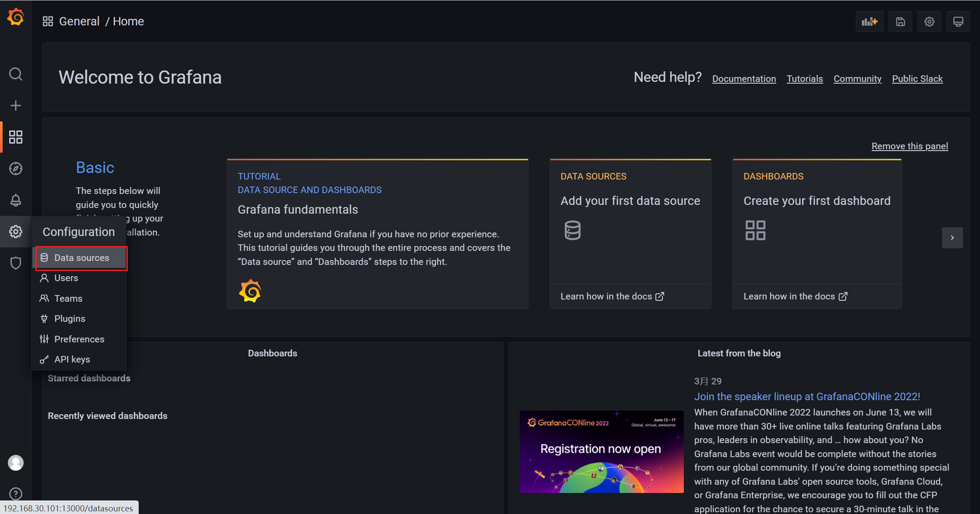Screen dimensions: 980x514
Task: Cycle view mode with monitor icon
Action: (x=958, y=21)
